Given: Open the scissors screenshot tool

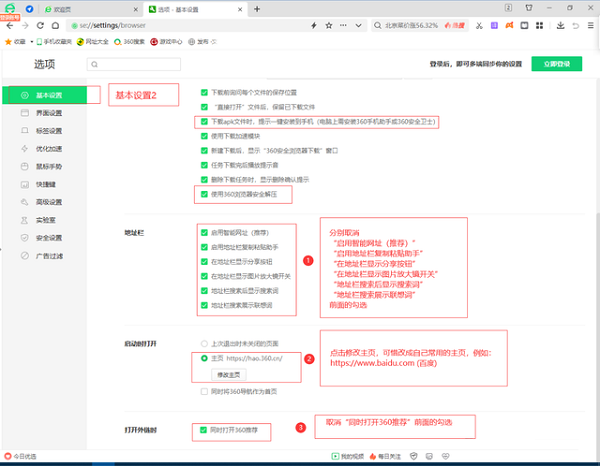Looking at the screenshot, I should pos(479,26).
